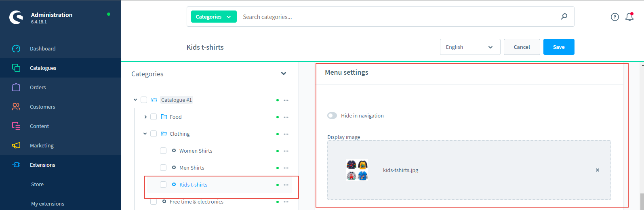Select Women Shirts in category tree
Screen dimensions: 644x210
(196, 151)
